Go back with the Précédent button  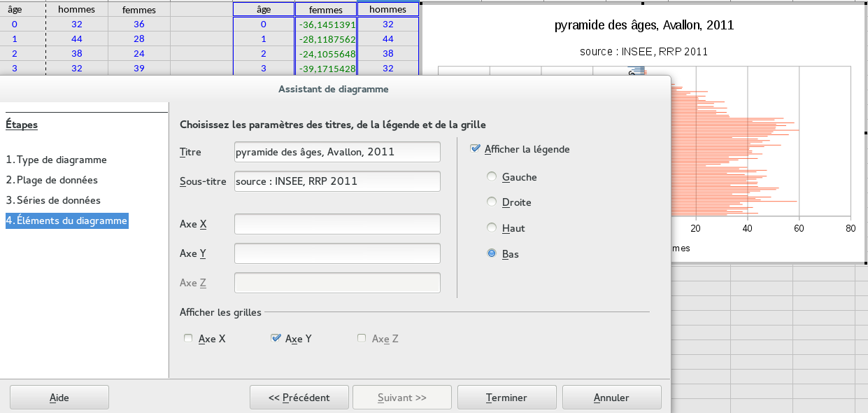coord(299,398)
